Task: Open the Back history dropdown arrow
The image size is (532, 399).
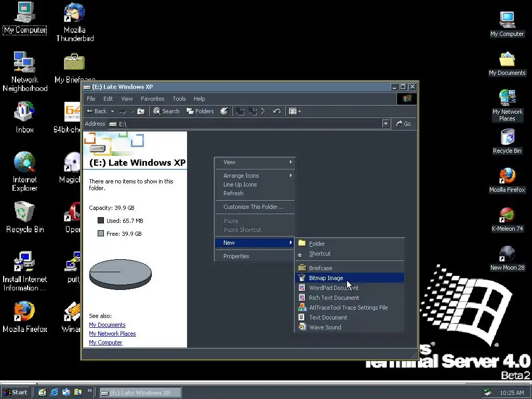Action: pyautogui.click(x=112, y=111)
